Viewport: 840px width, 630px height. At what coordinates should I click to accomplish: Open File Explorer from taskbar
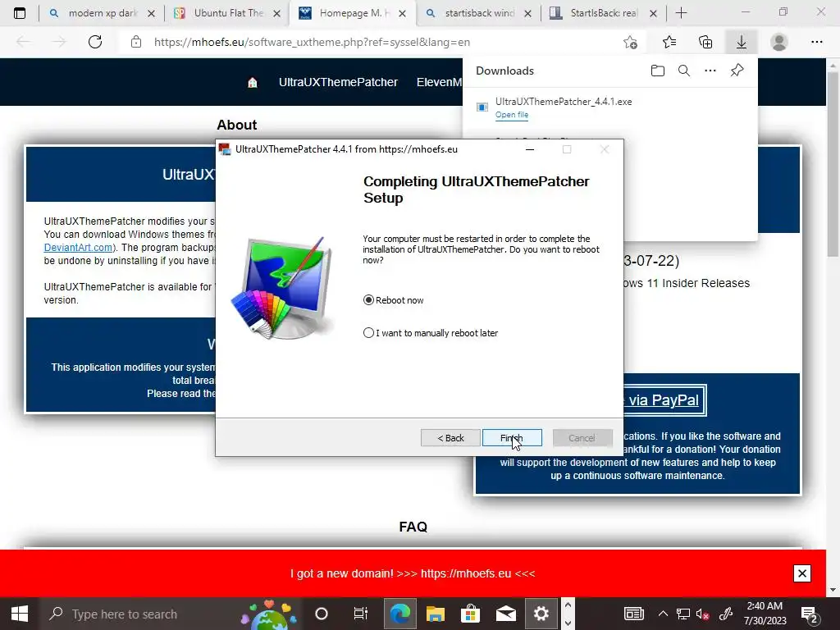[x=435, y=614]
